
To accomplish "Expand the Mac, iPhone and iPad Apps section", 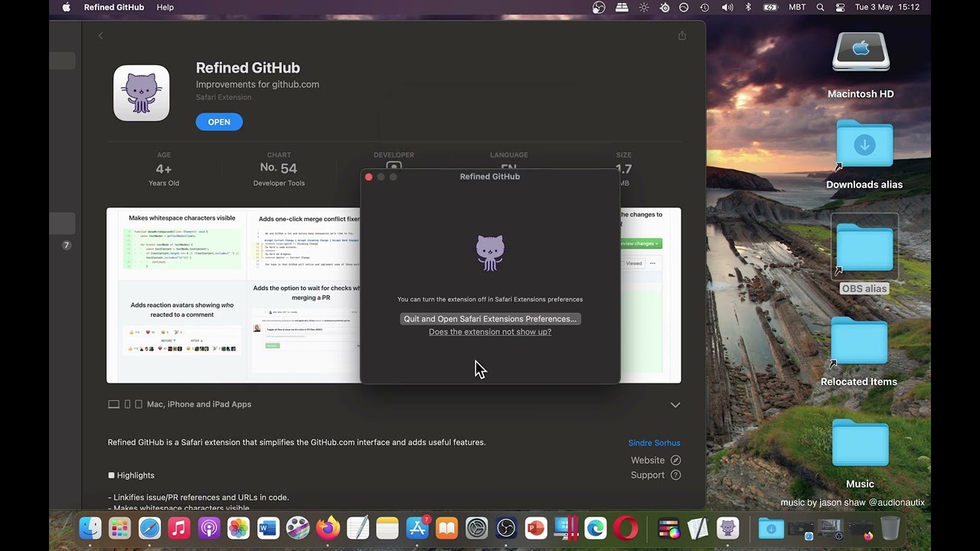I will (675, 404).
